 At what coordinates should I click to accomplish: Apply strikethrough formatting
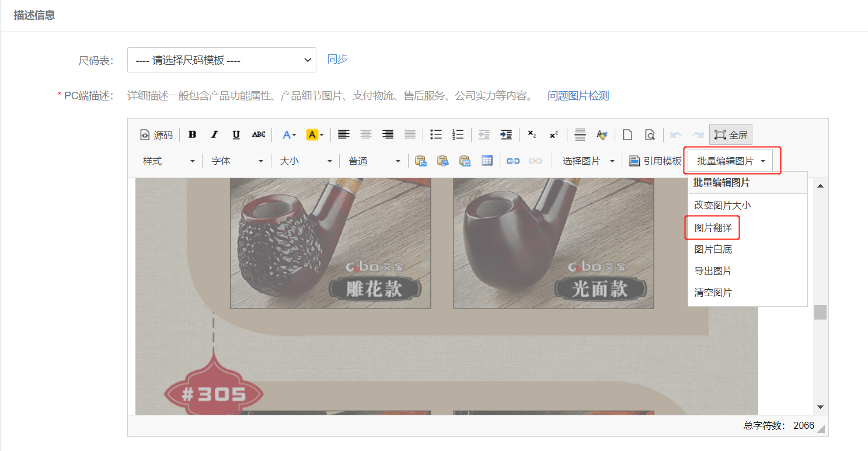click(259, 135)
